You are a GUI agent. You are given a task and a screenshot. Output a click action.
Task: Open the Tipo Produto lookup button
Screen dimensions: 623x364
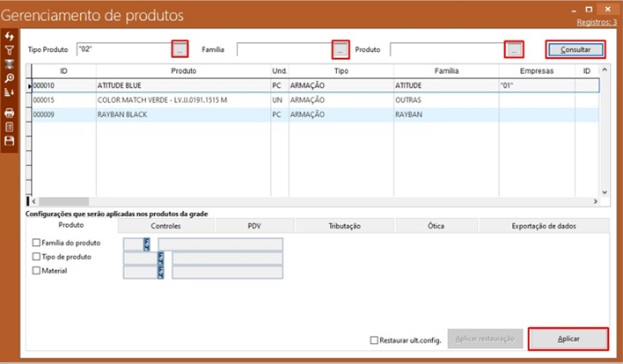(180, 49)
